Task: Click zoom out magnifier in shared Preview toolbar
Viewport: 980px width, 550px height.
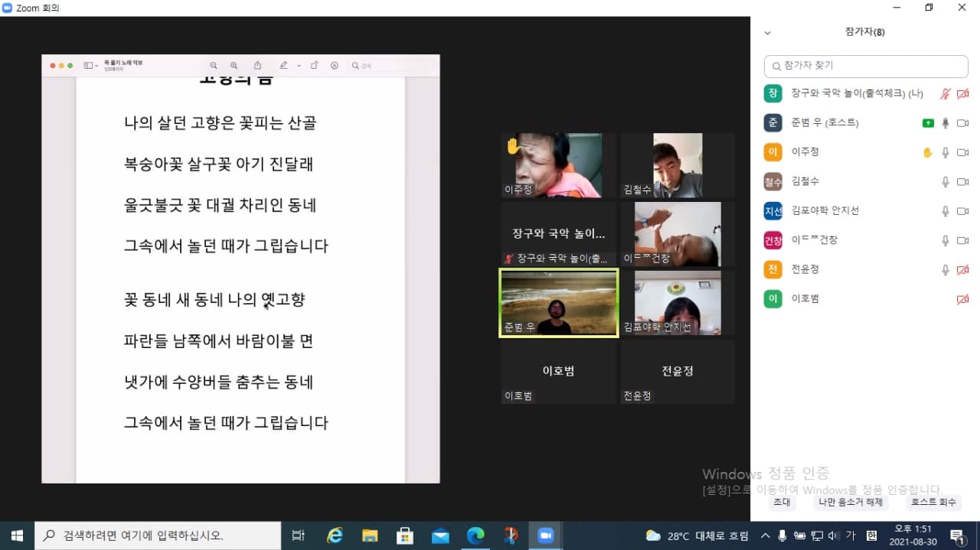Action: (214, 66)
